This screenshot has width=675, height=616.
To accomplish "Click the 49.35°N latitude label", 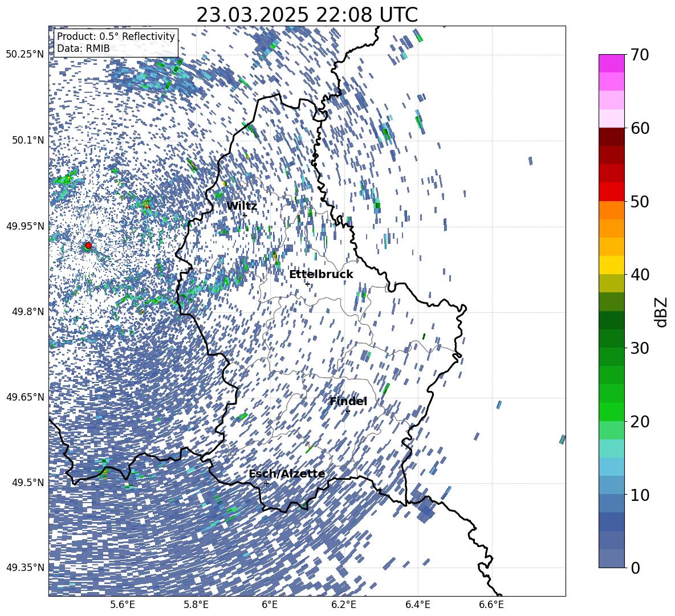I will (x=25, y=568).
